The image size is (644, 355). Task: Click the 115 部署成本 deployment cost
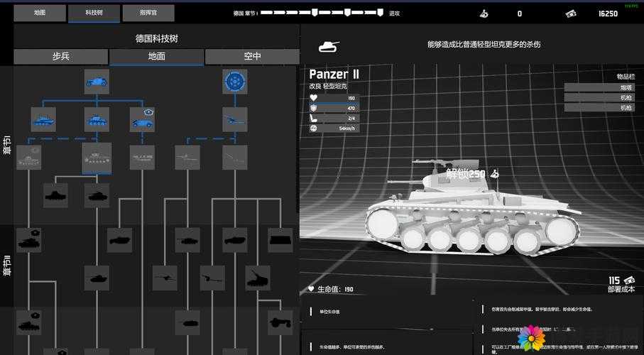[x=621, y=284]
